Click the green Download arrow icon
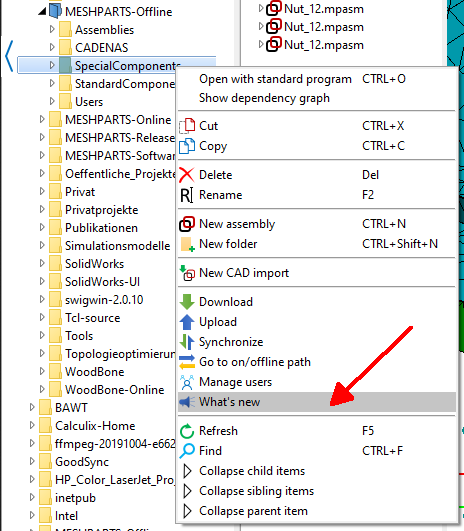The image size is (464, 531). (x=187, y=302)
